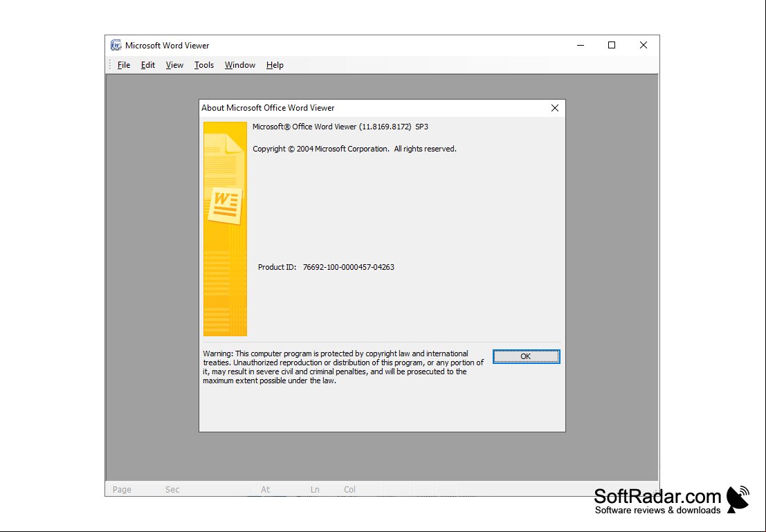
Task: Click the Sec indicator in status bar
Action: tap(172, 490)
